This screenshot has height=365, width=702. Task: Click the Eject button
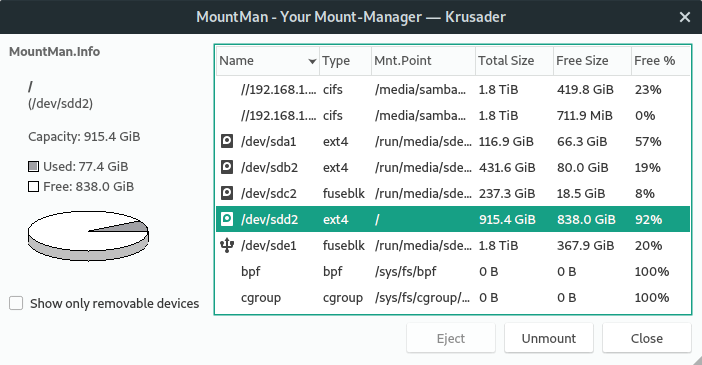pos(451,338)
